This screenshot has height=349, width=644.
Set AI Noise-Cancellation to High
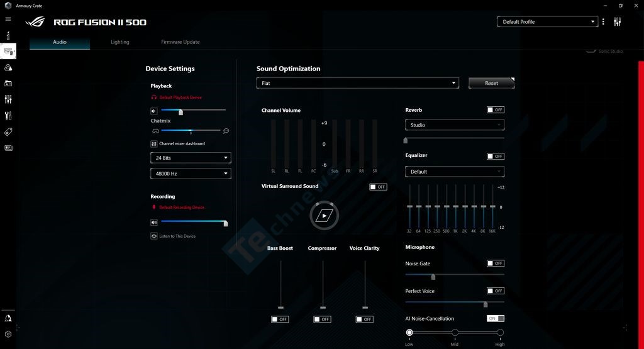coord(500,332)
